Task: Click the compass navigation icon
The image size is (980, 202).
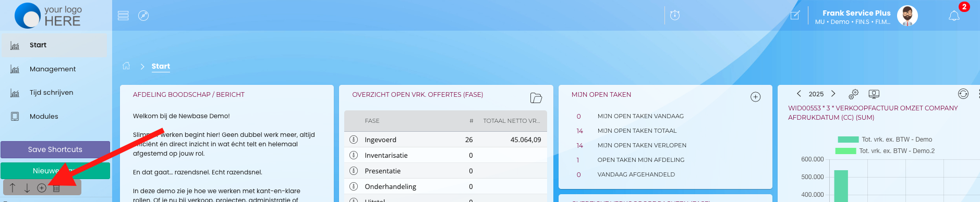Action: pyautogui.click(x=143, y=16)
